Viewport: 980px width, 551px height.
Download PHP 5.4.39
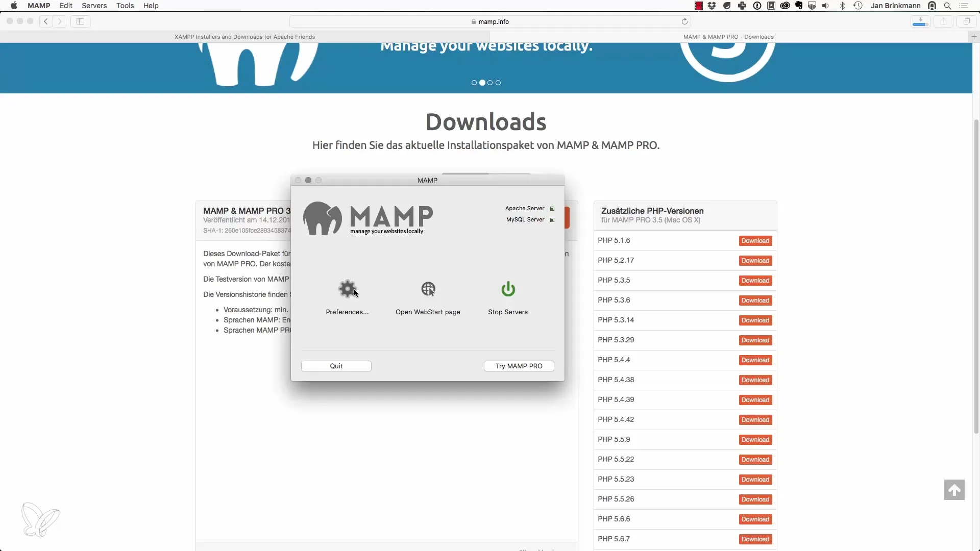(755, 400)
